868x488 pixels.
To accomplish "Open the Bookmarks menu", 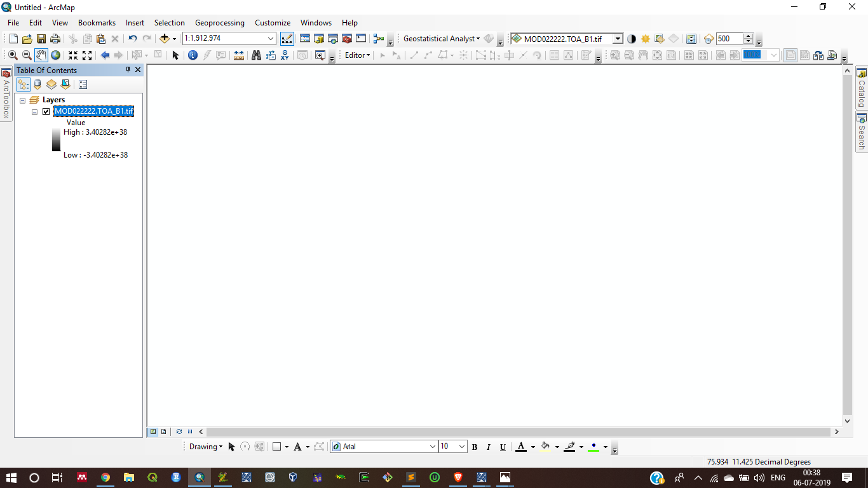I will [97, 23].
